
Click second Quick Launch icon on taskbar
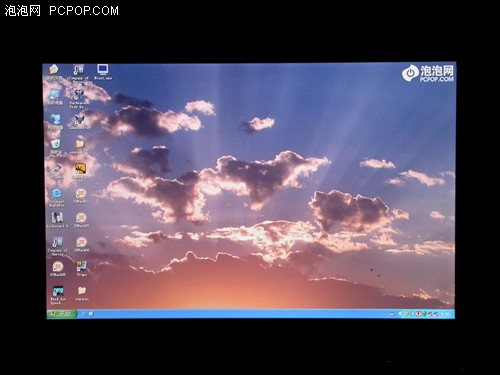point(91,314)
